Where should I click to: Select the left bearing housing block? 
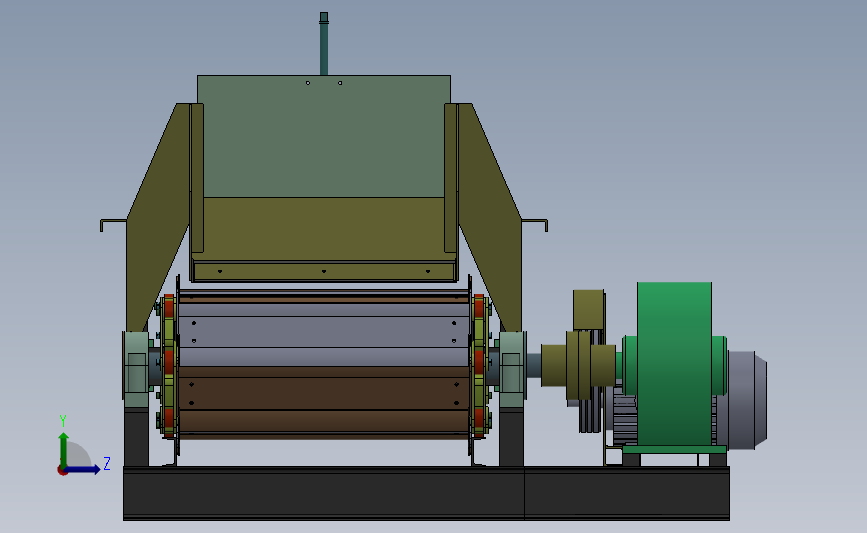click(136, 369)
